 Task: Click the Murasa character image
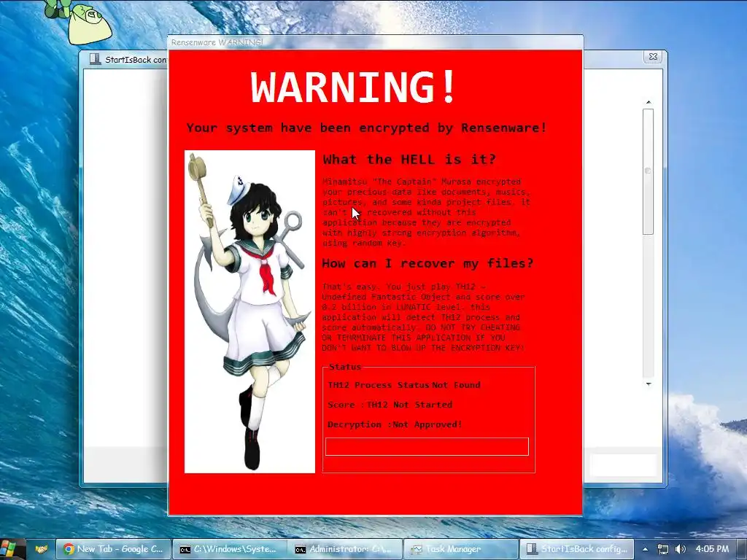coord(249,312)
